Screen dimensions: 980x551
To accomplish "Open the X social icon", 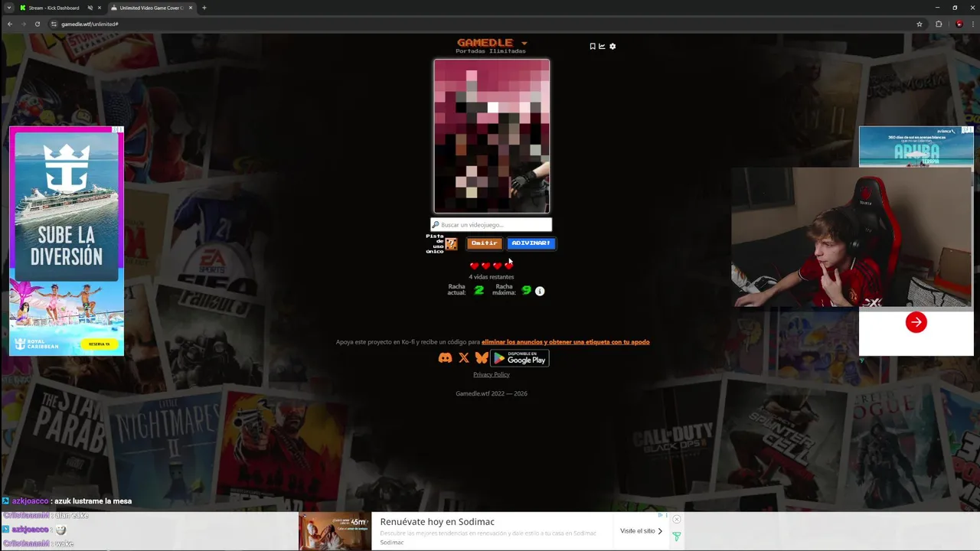I will tap(463, 358).
